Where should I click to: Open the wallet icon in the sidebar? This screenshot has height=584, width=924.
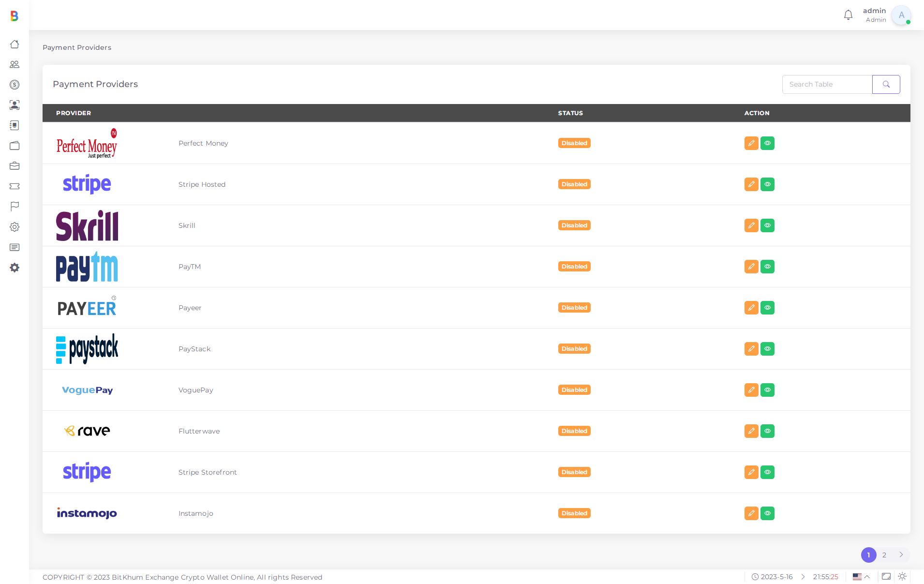pyautogui.click(x=15, y=146)
